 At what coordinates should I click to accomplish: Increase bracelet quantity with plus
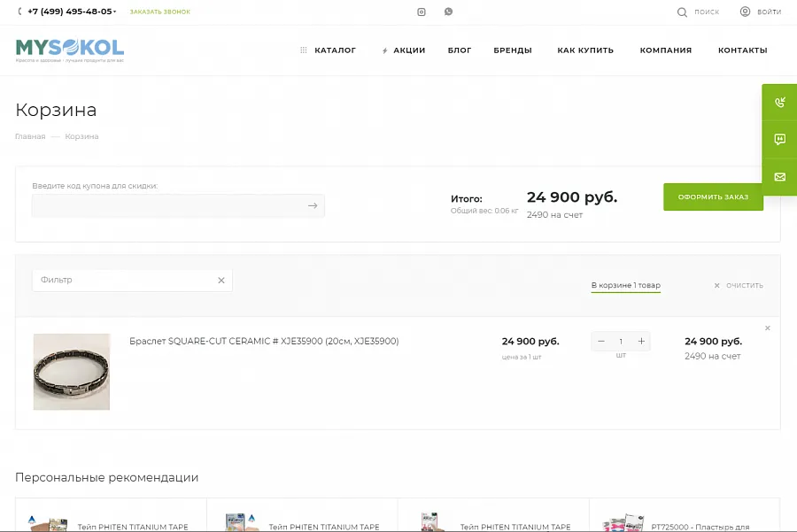click(641, 342)
